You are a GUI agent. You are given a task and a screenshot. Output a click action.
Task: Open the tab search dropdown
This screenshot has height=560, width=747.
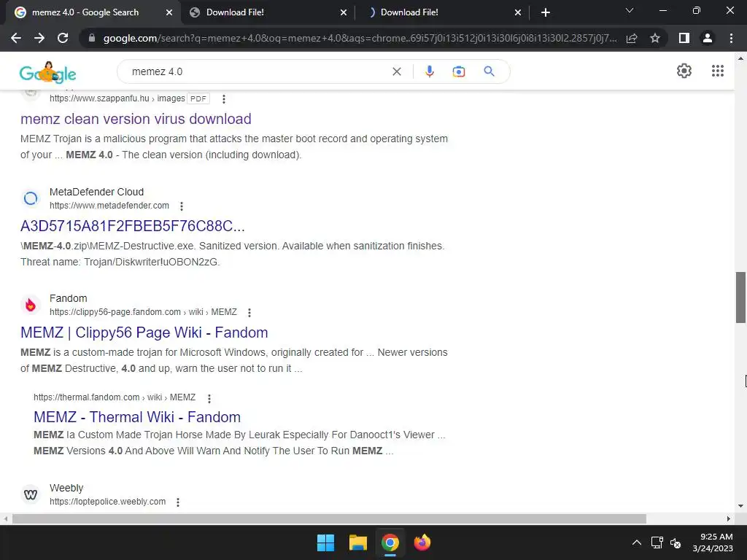(x=630, y=10)
